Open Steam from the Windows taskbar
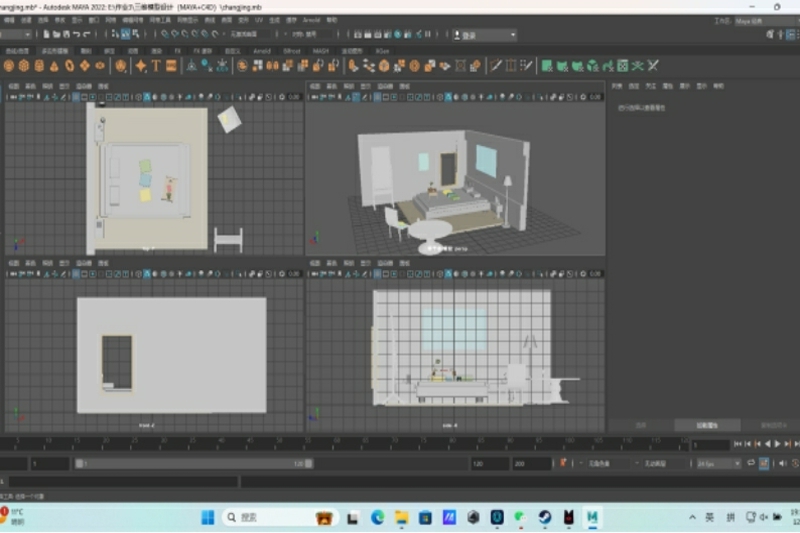This screenshot has height=533, width=800. pos(545,517)
